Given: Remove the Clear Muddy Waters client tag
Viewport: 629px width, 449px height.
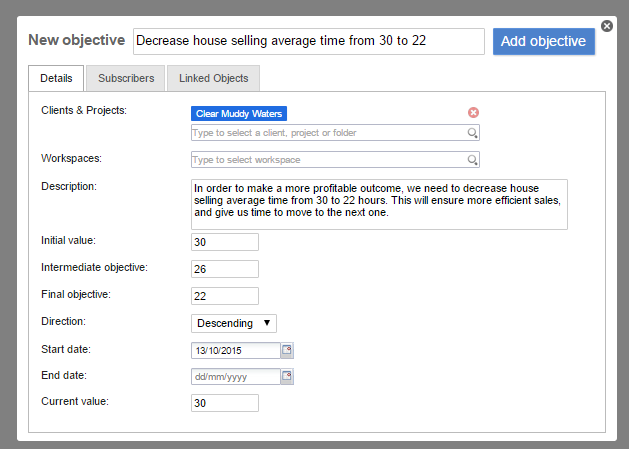Looking at the screenshot, I should click(x=473, y=113).
